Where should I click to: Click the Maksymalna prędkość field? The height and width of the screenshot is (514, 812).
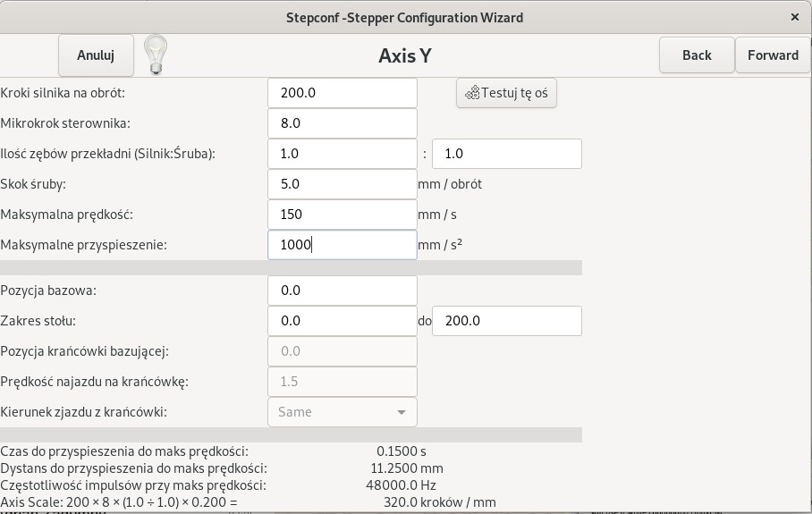[343, 215]
